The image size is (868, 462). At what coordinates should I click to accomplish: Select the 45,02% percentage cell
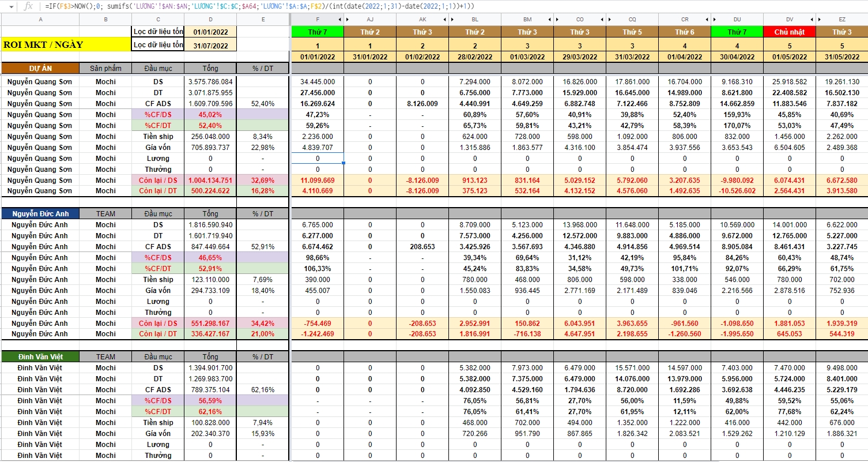[210, 115]
